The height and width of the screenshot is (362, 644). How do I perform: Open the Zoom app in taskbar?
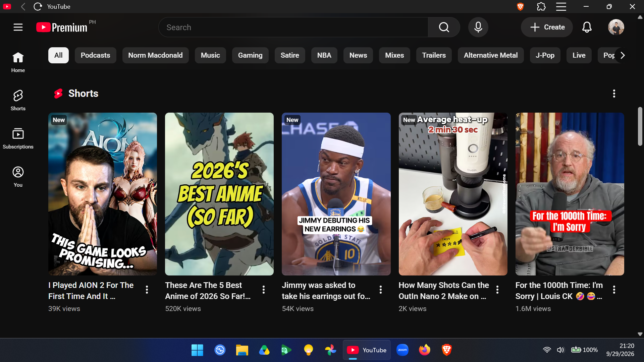tap(402, 350)
